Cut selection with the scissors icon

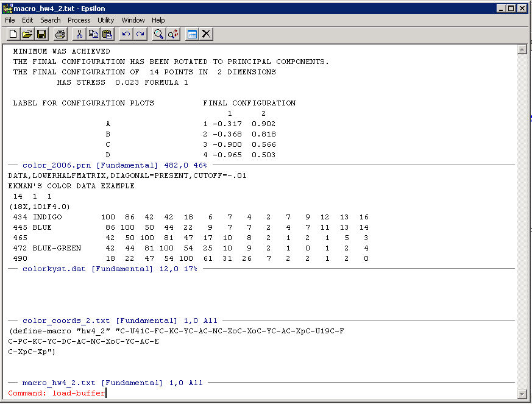(79, 34)
